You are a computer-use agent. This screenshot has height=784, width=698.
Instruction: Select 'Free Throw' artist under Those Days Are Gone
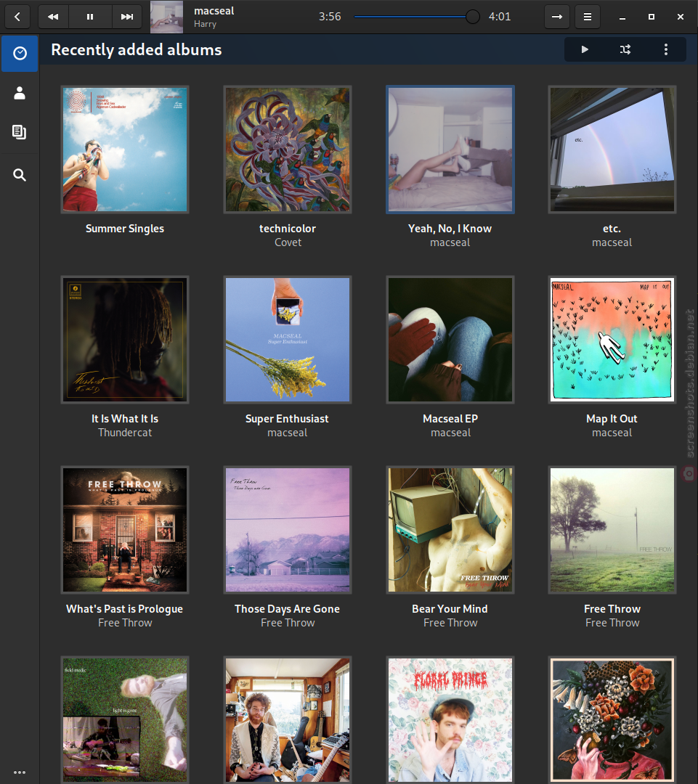(288, 623)
